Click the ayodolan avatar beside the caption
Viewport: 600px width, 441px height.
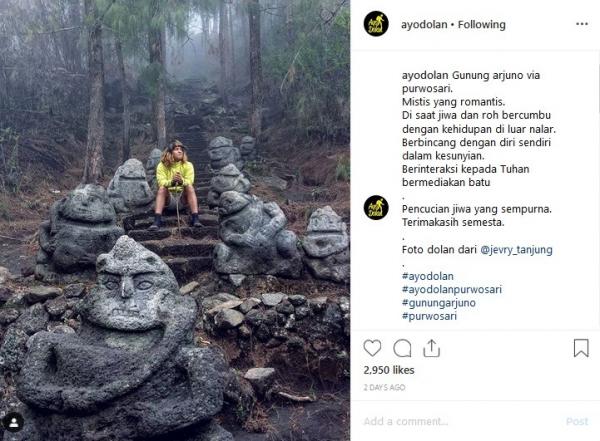[x=376, y=208]
